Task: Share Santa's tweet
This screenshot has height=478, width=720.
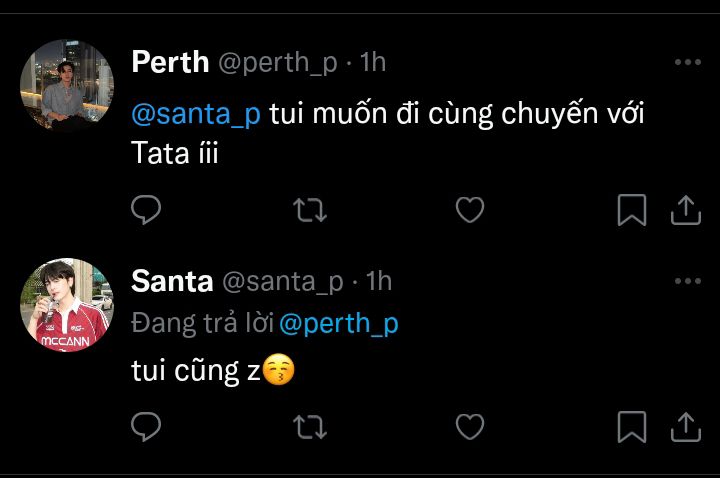Action: (685, 427)
